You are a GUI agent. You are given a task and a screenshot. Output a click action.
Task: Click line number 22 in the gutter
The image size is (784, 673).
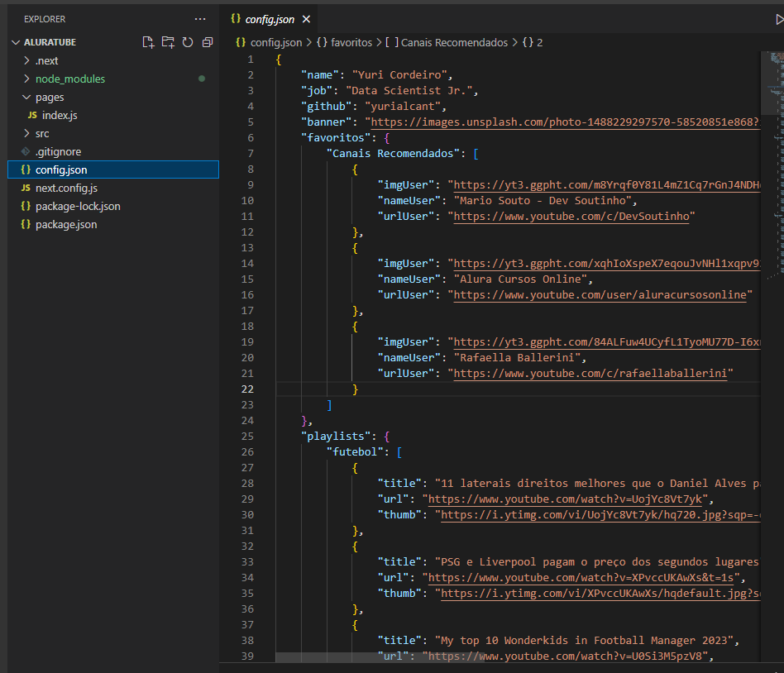click(247, 389)
